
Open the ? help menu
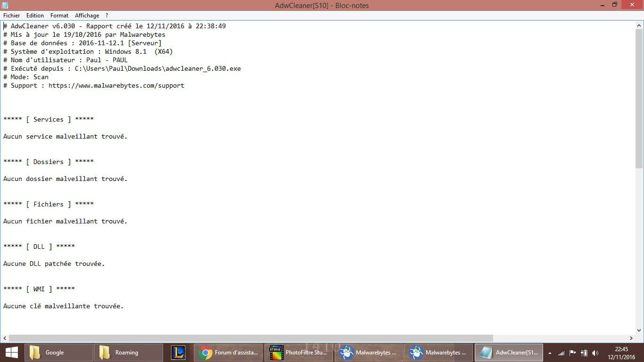click(107, 16)
